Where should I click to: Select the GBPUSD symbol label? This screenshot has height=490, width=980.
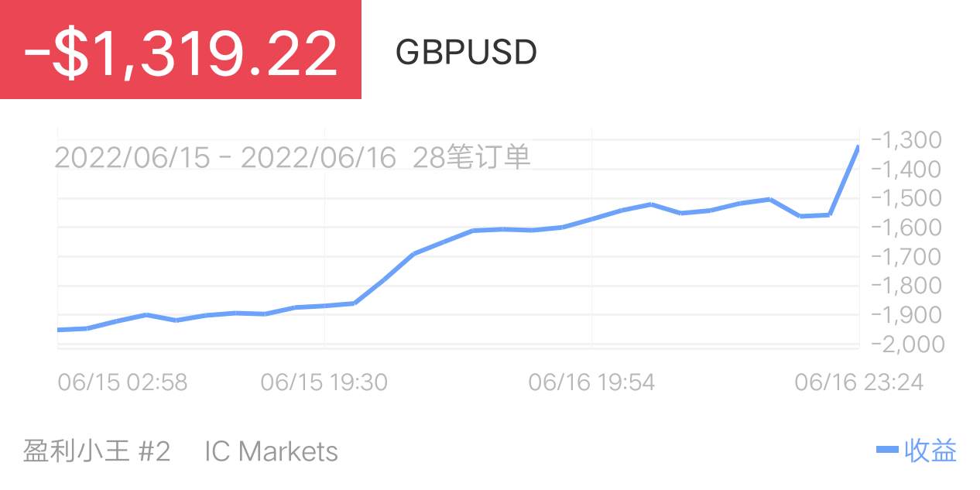(466, 53)
